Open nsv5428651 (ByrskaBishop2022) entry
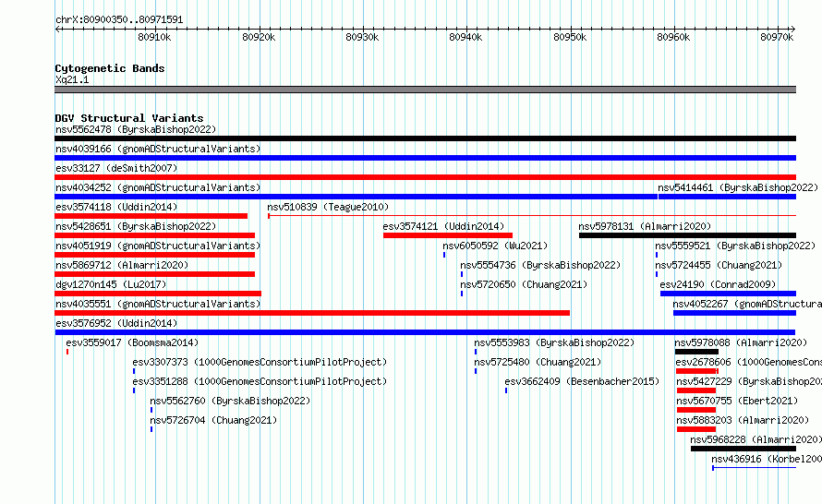Viewport: 822px width, 504px height. 136,226
